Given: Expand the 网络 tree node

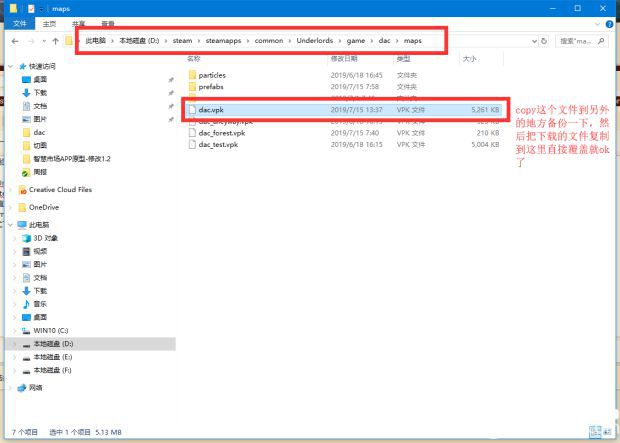Looking at the screenshot, I should tap(11, 388).
